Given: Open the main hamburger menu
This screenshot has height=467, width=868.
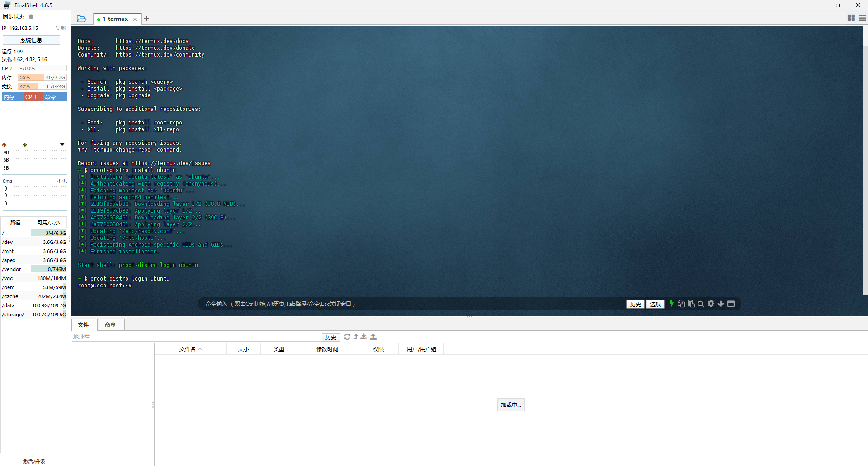Looking at the screenshot, I should click(863, 18).
